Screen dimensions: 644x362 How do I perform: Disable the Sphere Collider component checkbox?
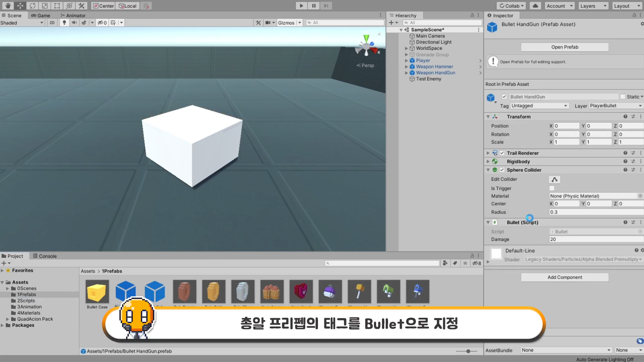(x=502, y=170)
